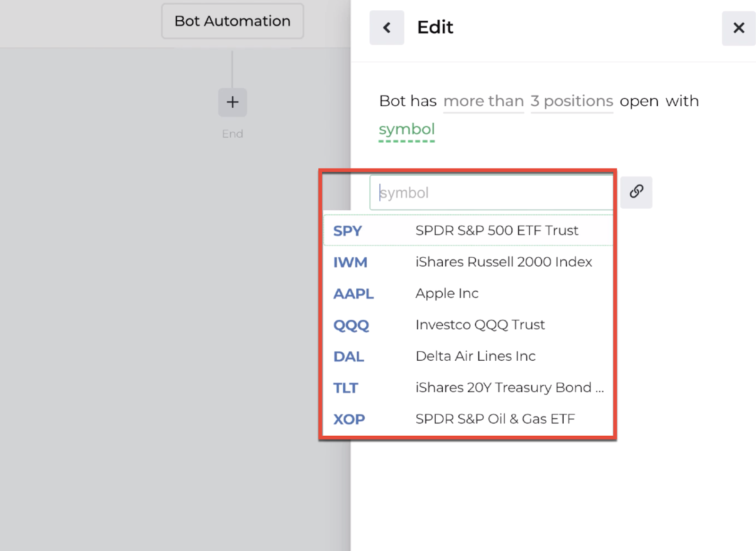Click the link icon beside symbol field
The height and width of the screenshot is (551, 756).
[636, 192]
